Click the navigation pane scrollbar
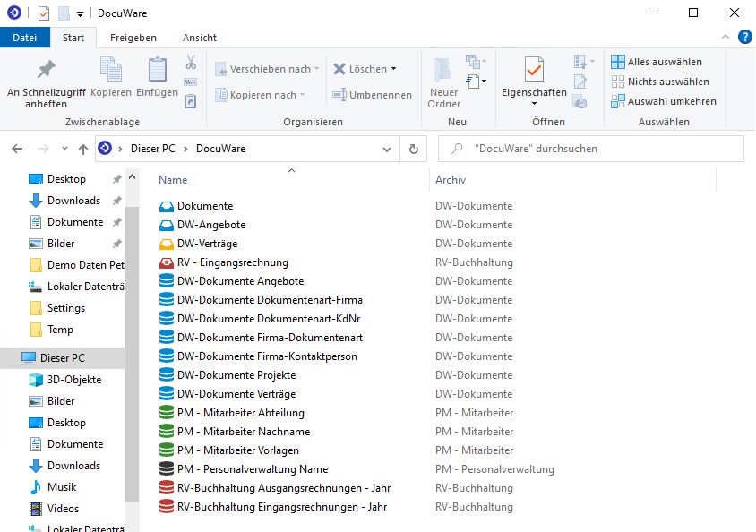756x532 pixels. click(132, 354)
